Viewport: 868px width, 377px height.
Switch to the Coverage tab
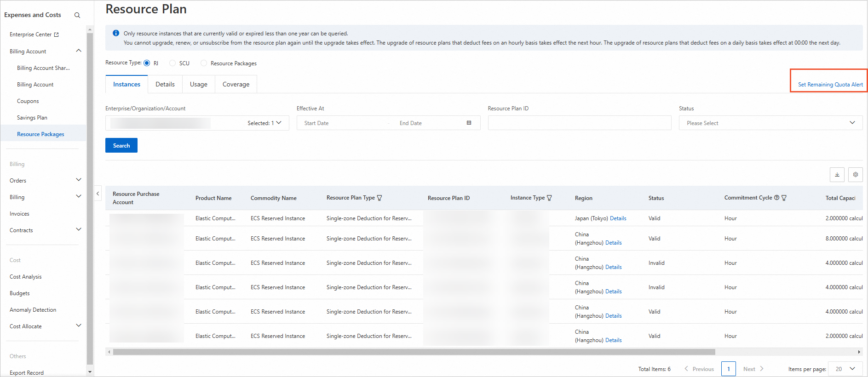point(236,84)
